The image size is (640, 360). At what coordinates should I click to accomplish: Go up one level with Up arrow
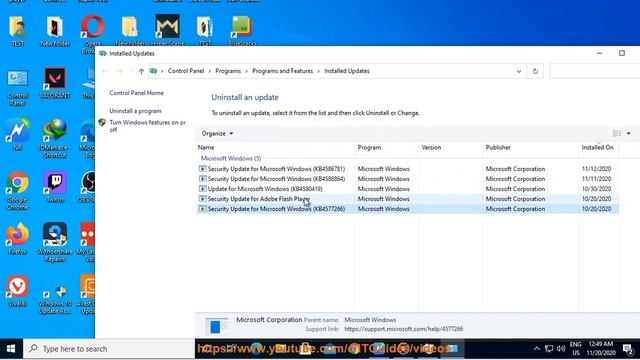tap(141, 71)
